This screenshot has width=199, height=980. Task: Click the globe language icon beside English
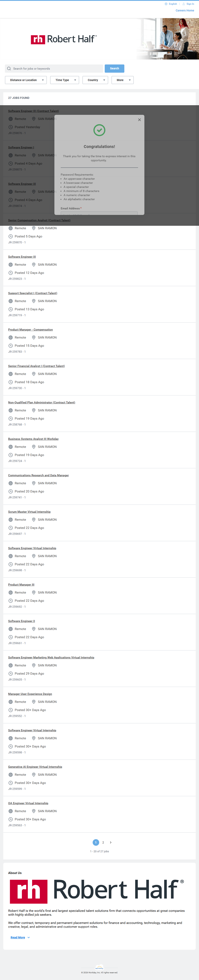[x=166, y=4]
